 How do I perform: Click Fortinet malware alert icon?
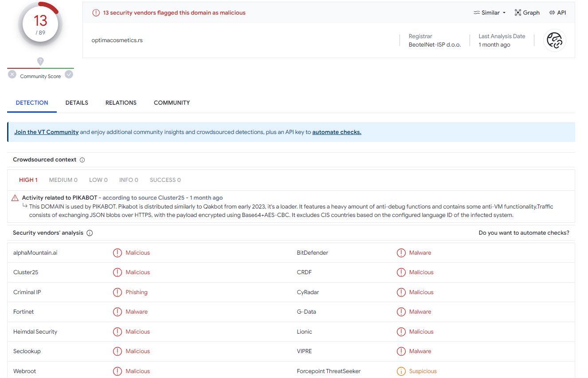117,312
